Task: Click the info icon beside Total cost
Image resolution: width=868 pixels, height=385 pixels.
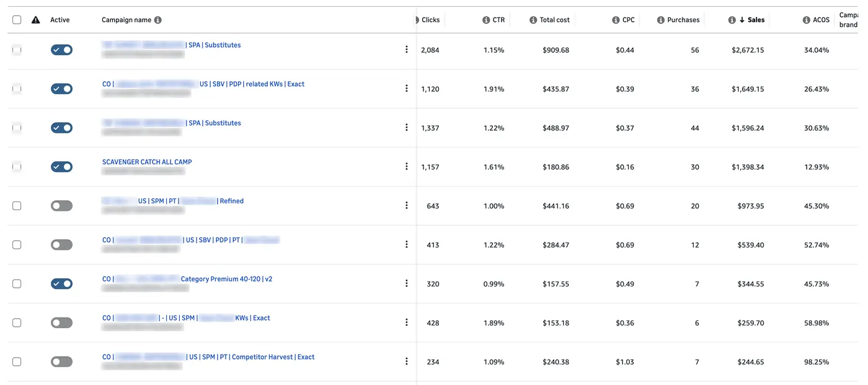Action: click(533, 20)
